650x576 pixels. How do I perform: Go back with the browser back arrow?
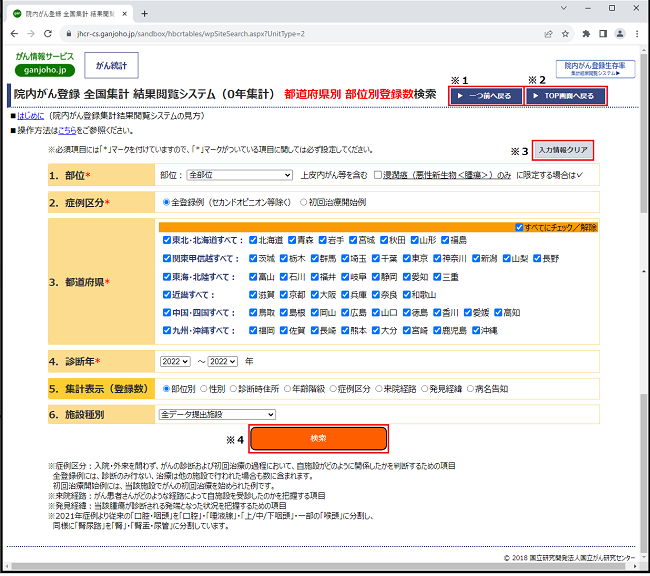pyautogui.click(x=14, y=34)
